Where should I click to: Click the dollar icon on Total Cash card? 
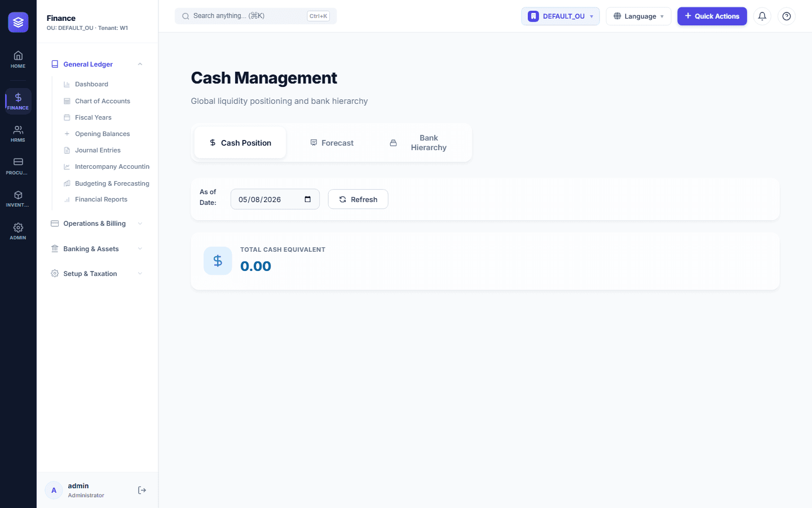[x=218, y=261]
